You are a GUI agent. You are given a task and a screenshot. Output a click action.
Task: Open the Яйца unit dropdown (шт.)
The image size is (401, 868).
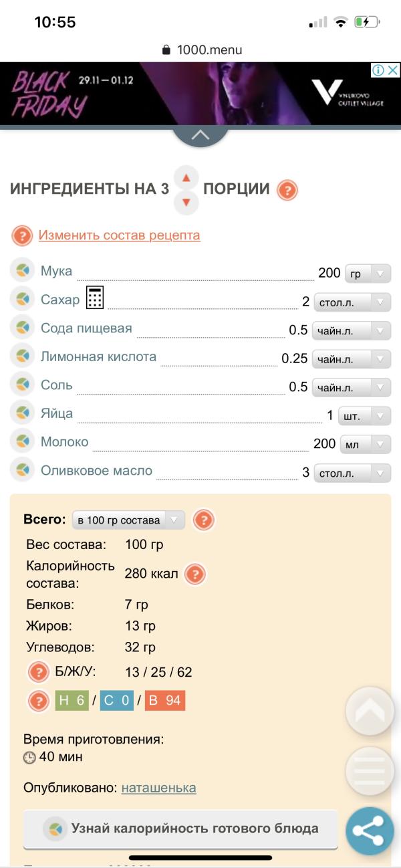(364, 416)
